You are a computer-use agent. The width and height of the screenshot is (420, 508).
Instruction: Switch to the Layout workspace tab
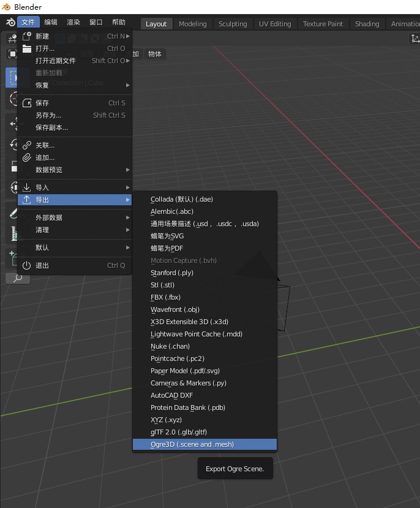point(156,24)
